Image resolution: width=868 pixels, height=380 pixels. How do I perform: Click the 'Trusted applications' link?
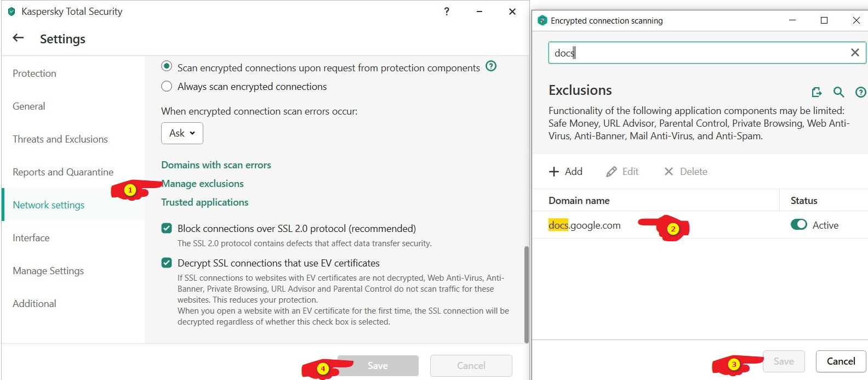pos(204,202)
